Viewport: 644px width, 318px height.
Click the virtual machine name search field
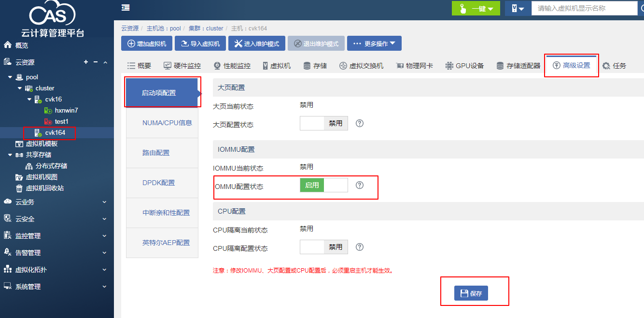pyautogui.click(x=583, y=8)
